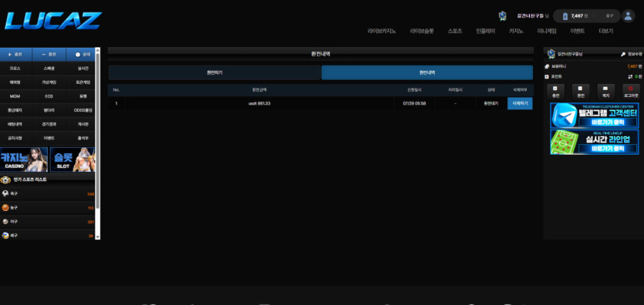
Task: Open the user profile avatar icon
Action: (628, 16)
